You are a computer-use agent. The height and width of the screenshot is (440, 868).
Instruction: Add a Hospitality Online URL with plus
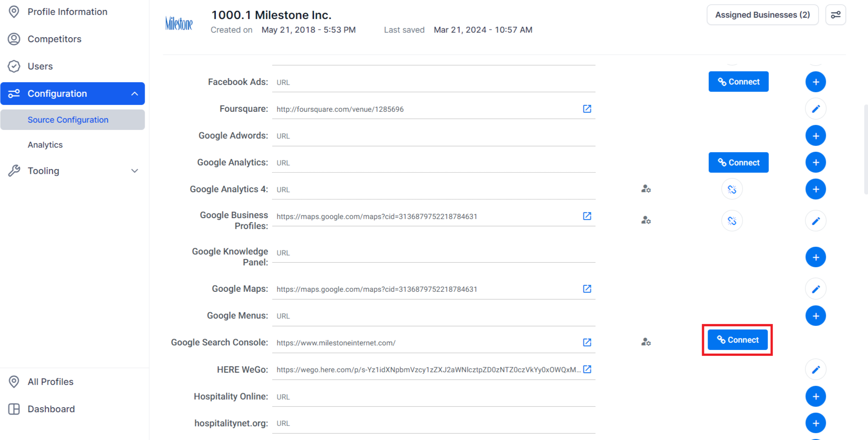coord(816,396)
